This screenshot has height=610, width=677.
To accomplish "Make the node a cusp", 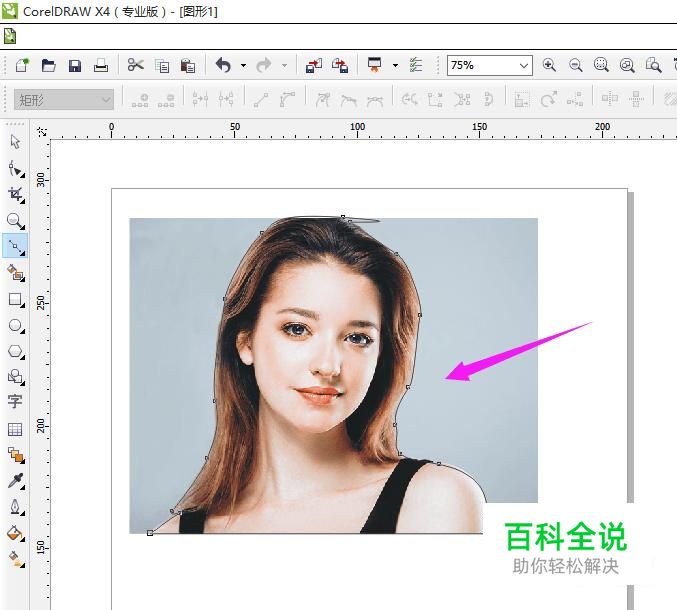I will [x=323, y=100].
